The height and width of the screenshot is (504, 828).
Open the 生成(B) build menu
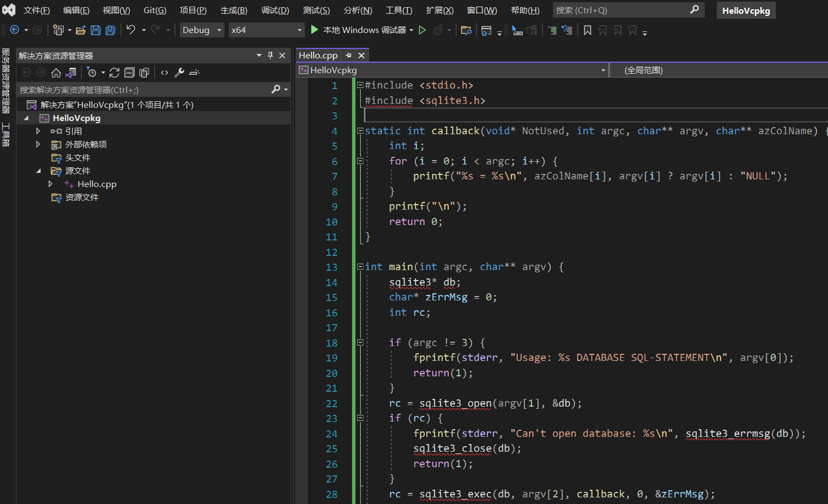(x=234, y=10)
